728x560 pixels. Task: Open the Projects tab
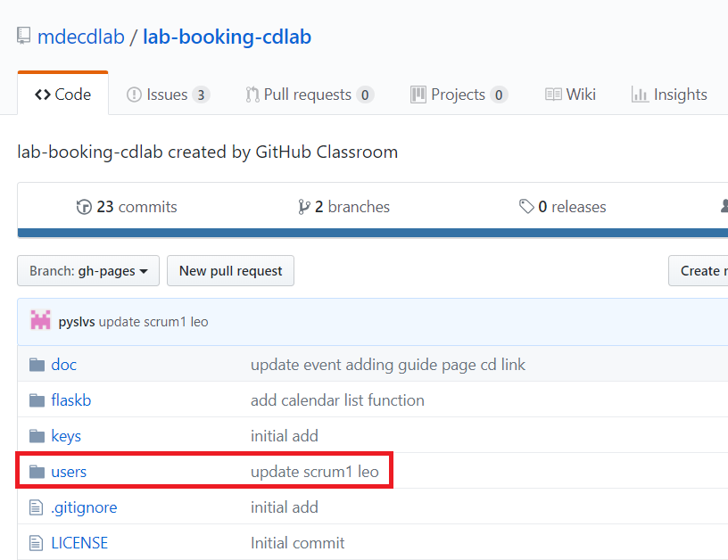click(x=459, y=95)
